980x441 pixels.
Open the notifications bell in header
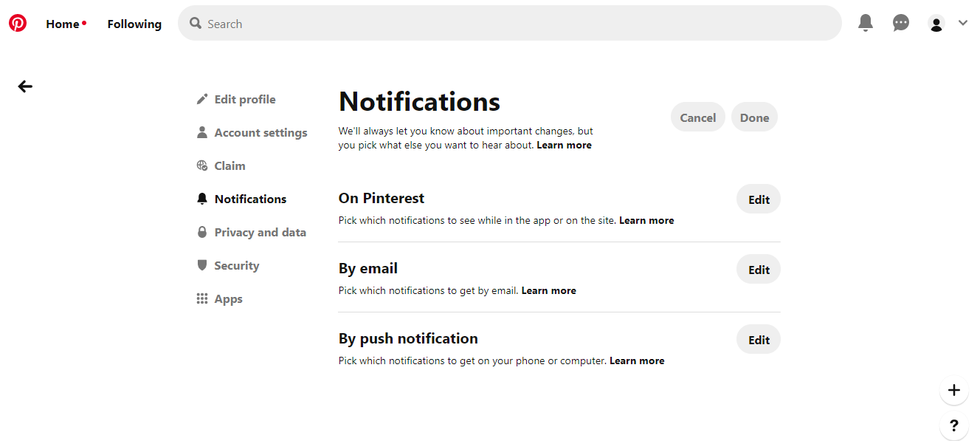pos(866,23)
